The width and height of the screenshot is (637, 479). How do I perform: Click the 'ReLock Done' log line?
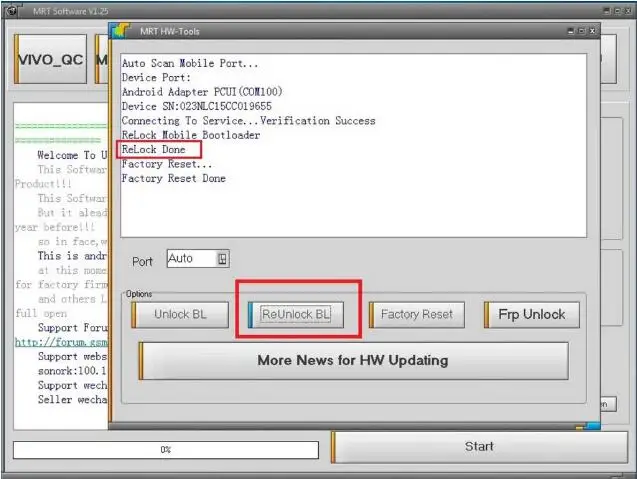point(154,150)
